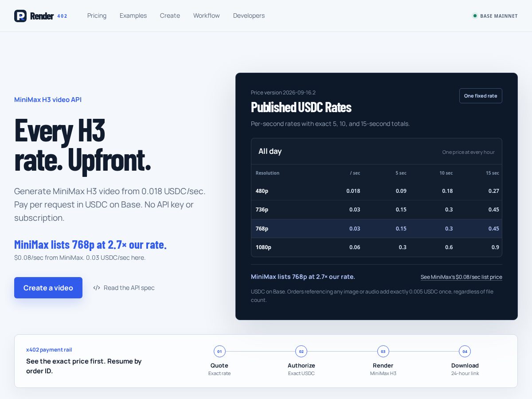Click the 15 sec column header
Image resolution: width=532 pixels, height=399 pixels.
pos(493,173)
